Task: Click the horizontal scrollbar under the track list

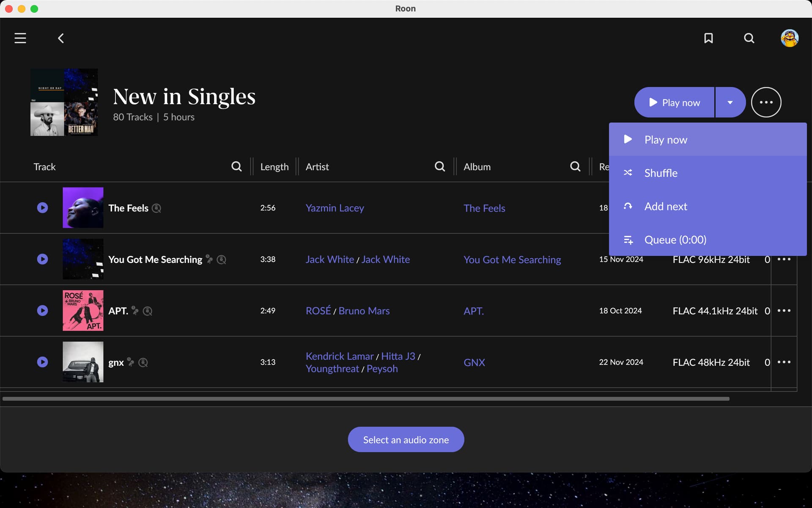Action: pyautogui.click(x=366, y=399)
